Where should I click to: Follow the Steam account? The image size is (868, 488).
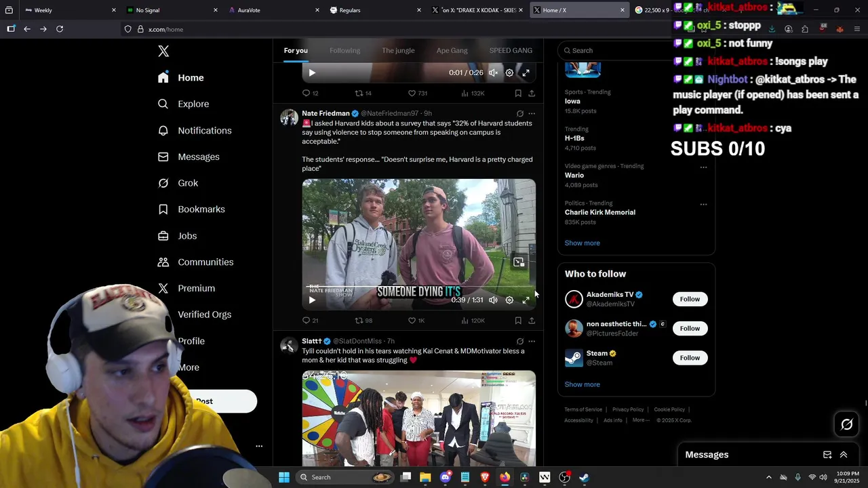pos(690,358)
